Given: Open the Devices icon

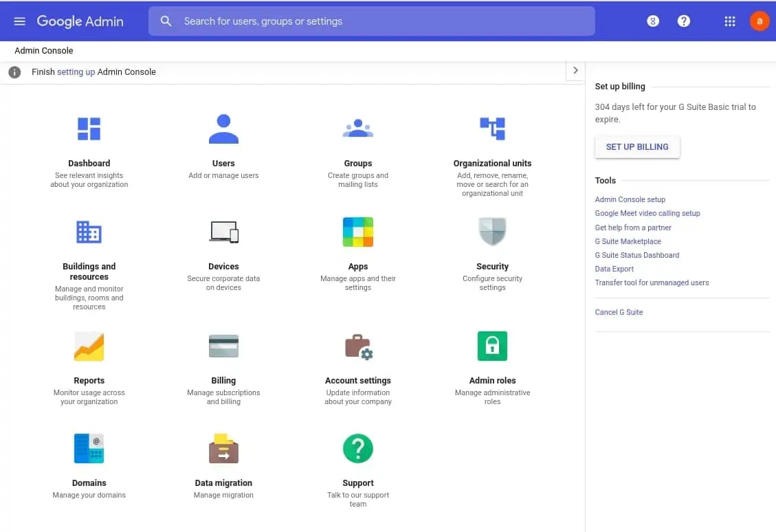Looking at the screenshot, I should coord(223,232).
